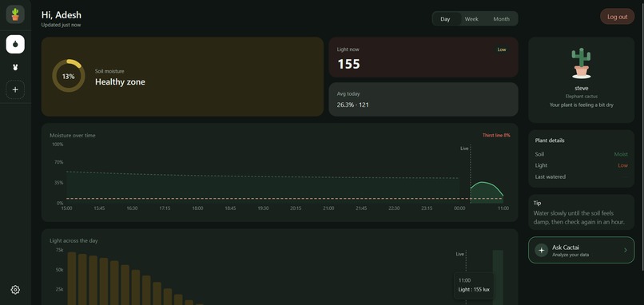Switch to the Week view tab

tap(471, 19)
